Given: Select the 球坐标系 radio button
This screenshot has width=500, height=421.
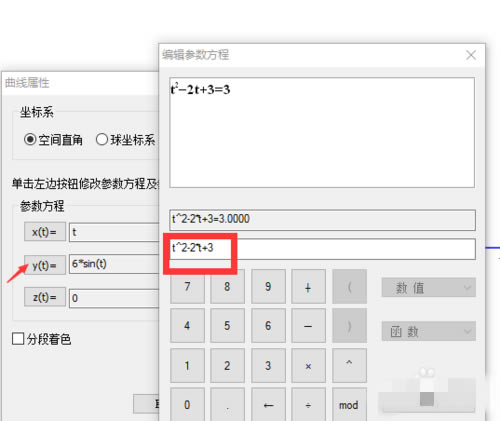Looking at the screenshot, I should (x=125, y=140).
